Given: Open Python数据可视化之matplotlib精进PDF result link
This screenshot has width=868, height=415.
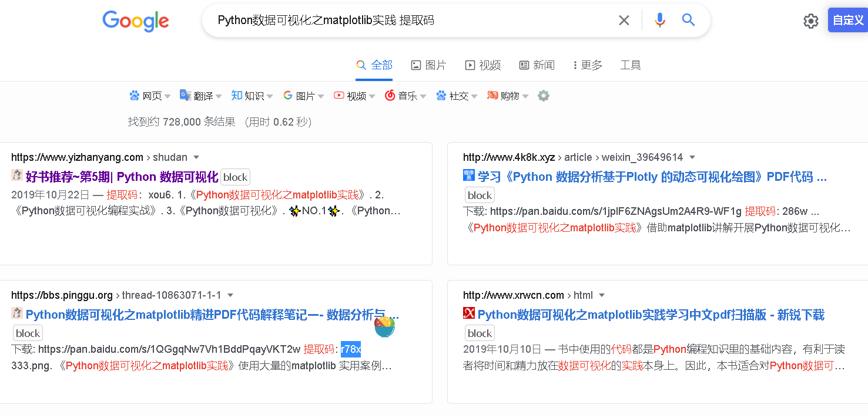Looking at the screenshot, I should 212,315.
